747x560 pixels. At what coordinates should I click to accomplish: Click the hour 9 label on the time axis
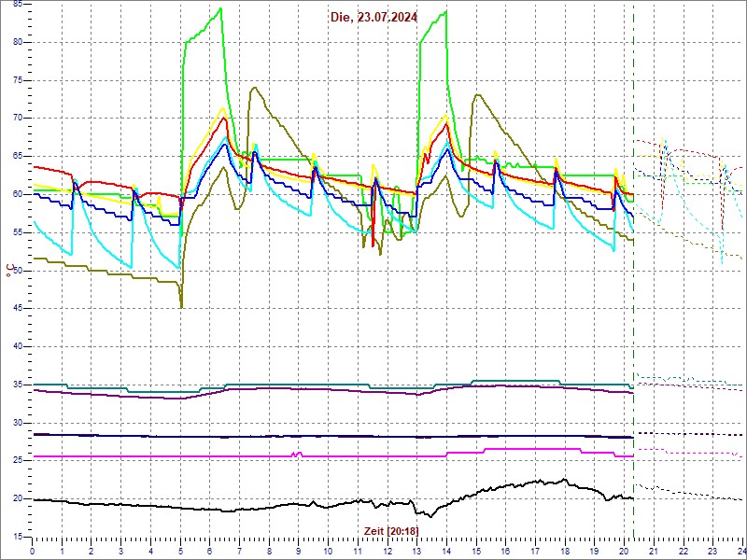pyautogui.click(x=299, y=551)
